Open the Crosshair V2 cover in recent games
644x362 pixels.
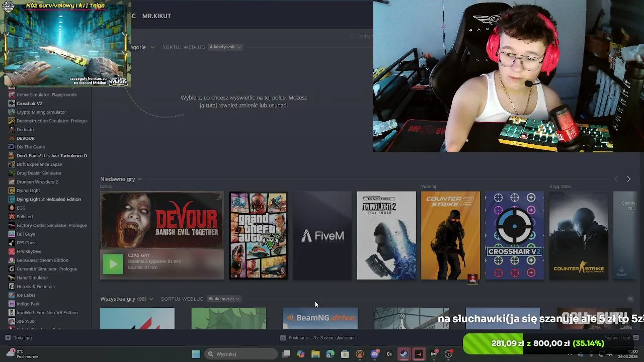pyautogui.click(x=514, y=235)
